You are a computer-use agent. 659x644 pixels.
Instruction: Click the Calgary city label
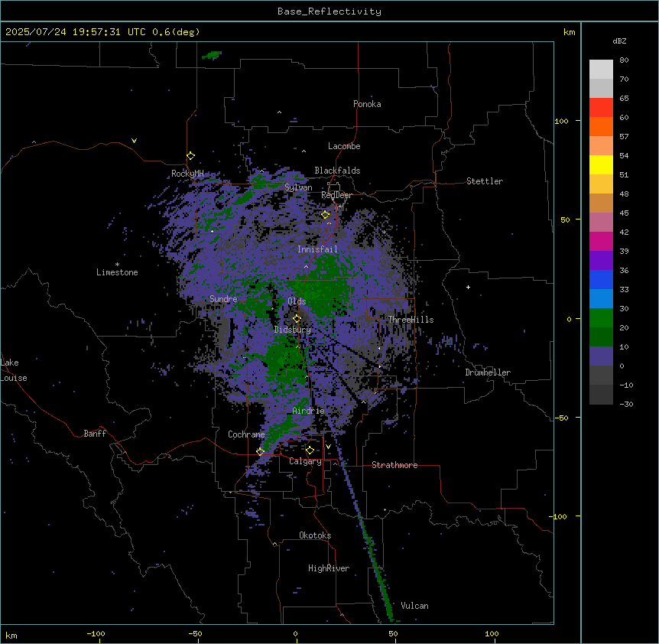[x=305, y=461]
